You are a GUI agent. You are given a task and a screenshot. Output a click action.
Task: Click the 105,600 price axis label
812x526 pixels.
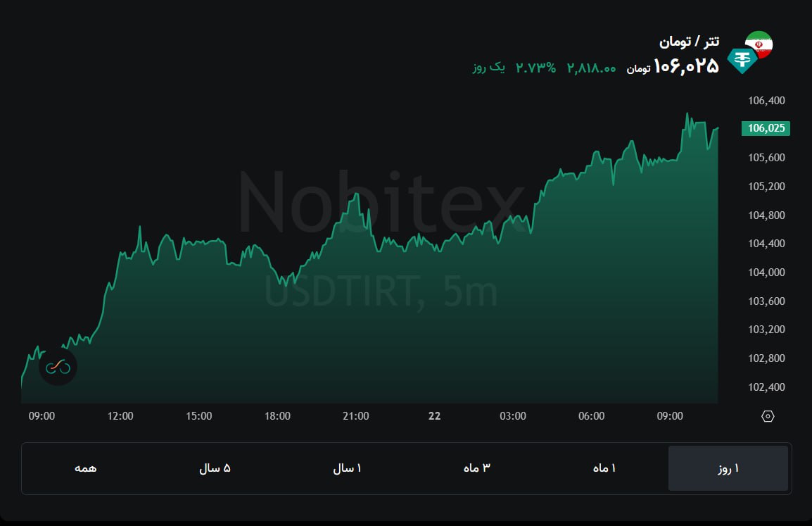(766, 158)
